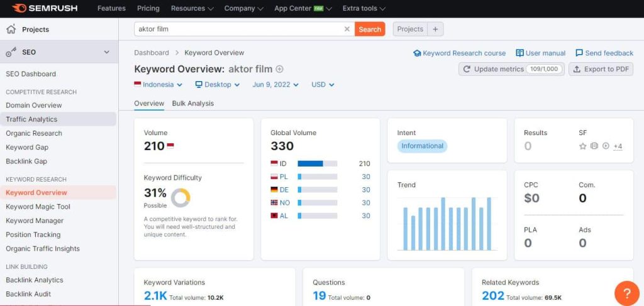Viewport: 644px width, 306px height.
Task: Open the orange help question mark button
Action: pyautogui.click(x=627, y=293)
